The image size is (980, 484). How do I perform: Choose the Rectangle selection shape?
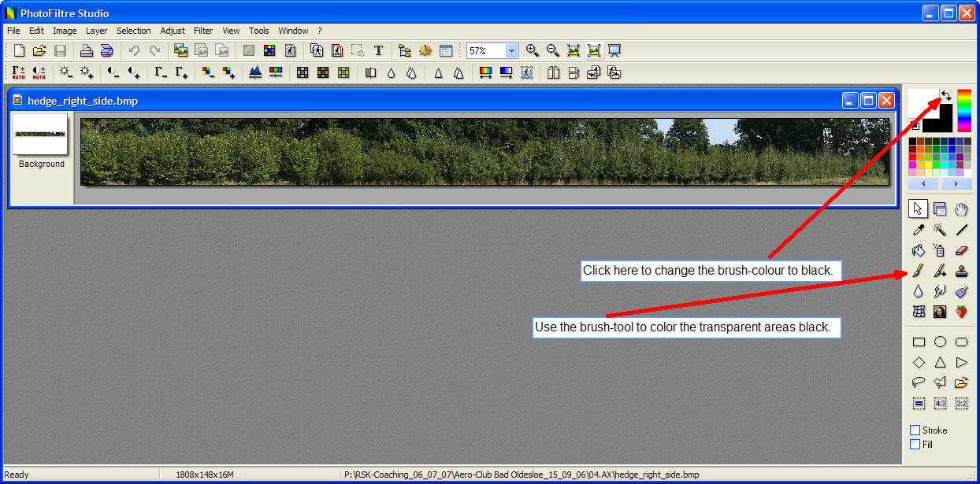click(x=919, y=342)
